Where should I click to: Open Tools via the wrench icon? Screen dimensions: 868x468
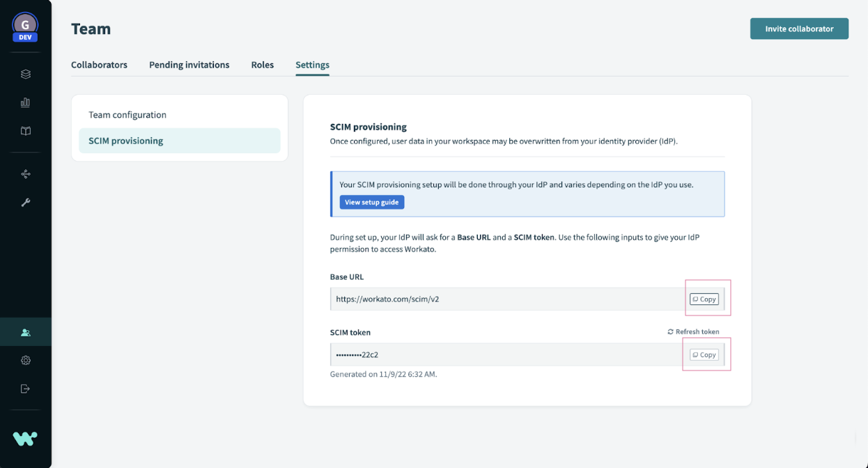point(26,203)
